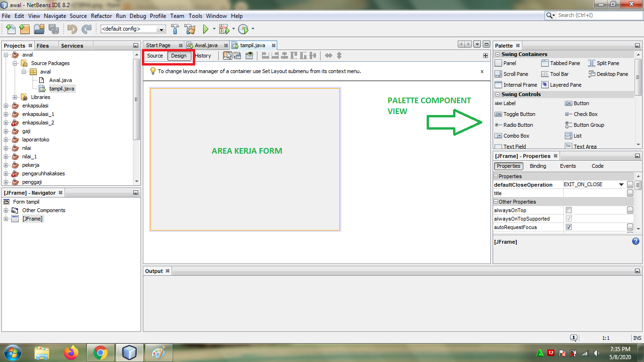This screenshot has height=362, width=644.
Task: Click the Clean and Build hammer-broom icon
Action: (191, 29)
